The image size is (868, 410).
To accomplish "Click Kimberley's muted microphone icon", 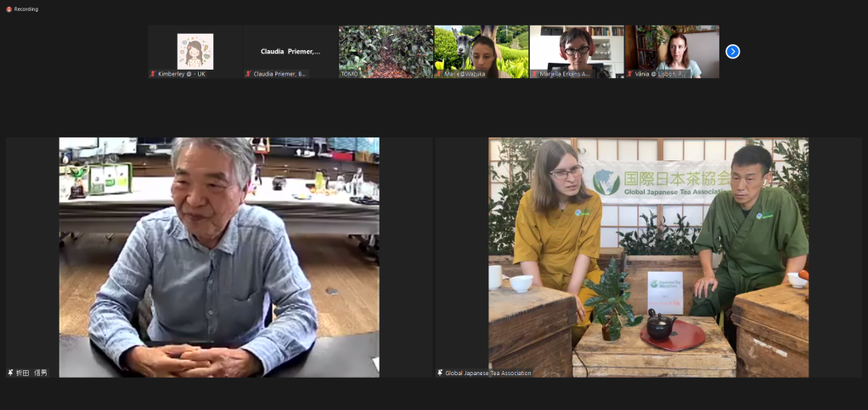I will [153, 74].
